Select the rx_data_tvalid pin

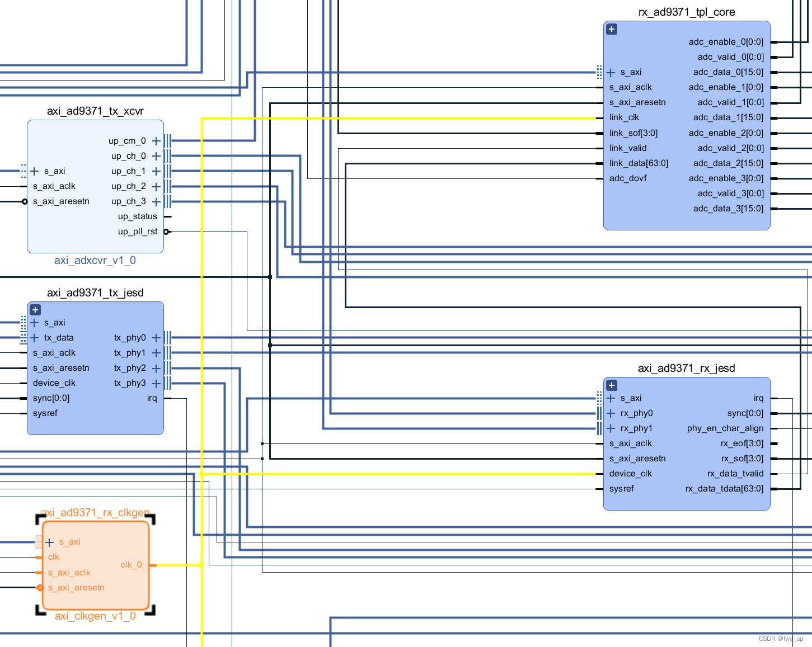click(x=735, y=474)
